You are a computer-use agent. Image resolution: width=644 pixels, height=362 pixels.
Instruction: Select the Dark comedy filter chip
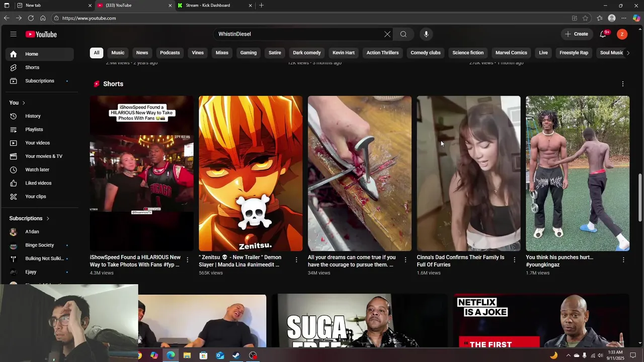click(x=307, y=53)
